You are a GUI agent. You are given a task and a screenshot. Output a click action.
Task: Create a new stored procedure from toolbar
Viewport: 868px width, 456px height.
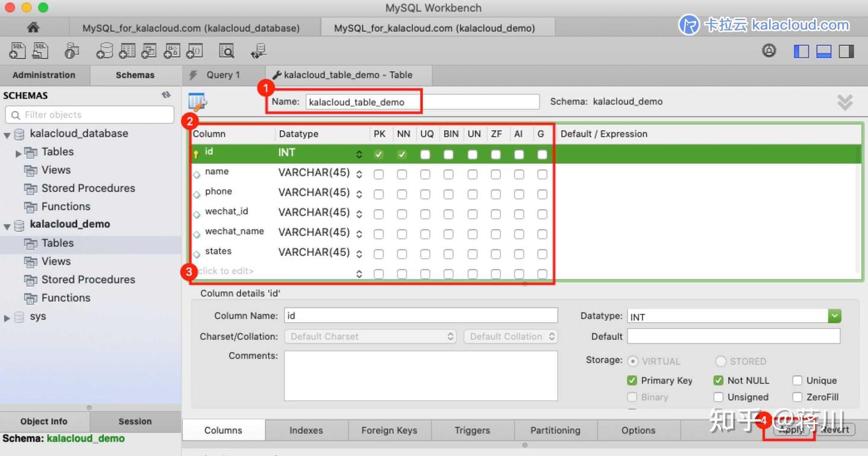[x=171, y=51]
